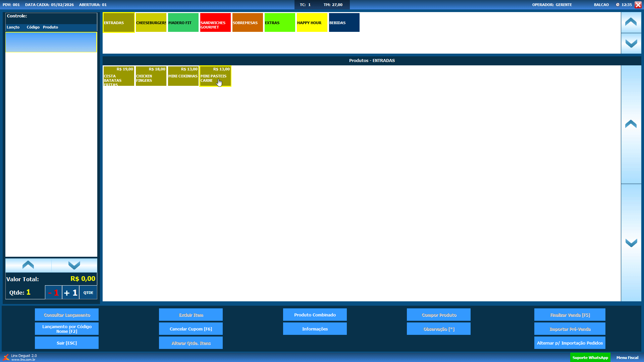Screen dimensions: 644x362
Task: Switch to CHEESEBURGERS category
Action: tap(151, 23)
